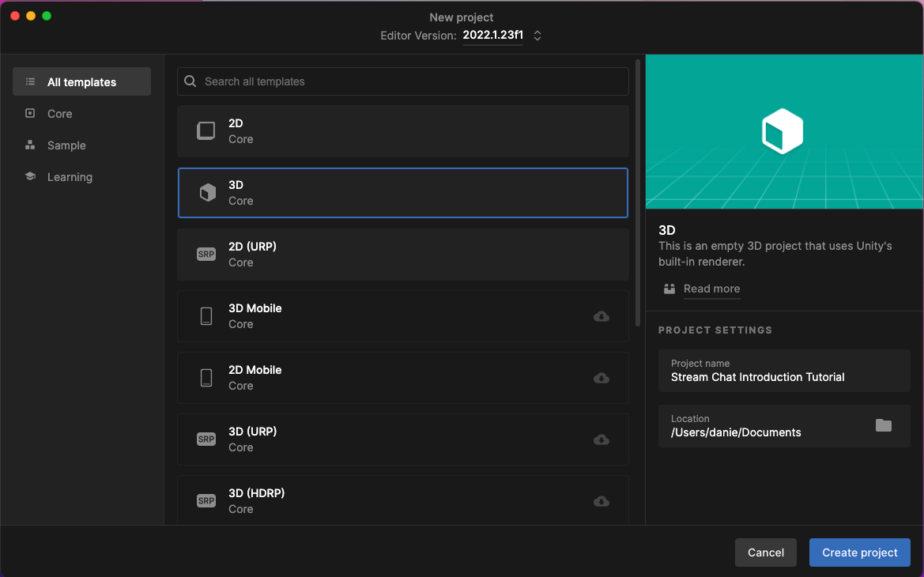924x577 pixels.
Task: Click the editor version stepper arrows
Action: (537, 36)
